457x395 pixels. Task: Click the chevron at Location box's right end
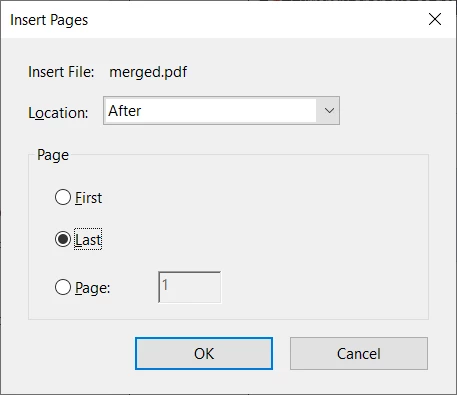[x=329, y=111]
